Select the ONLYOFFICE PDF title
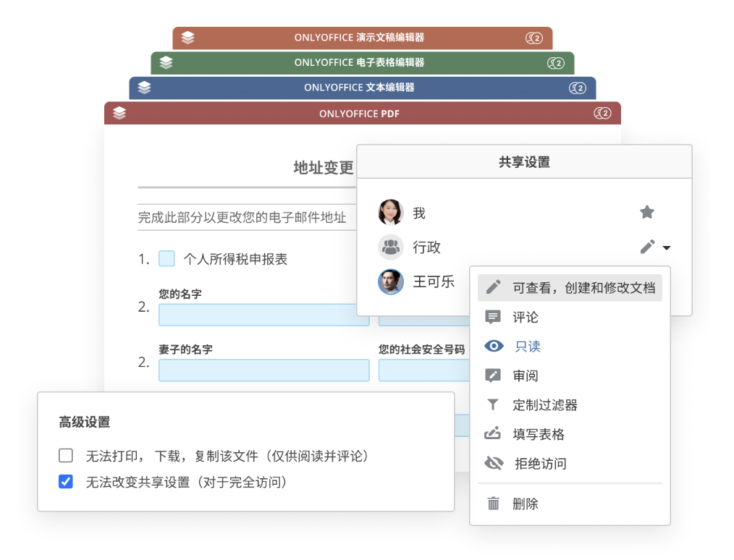 click(359, 114)
